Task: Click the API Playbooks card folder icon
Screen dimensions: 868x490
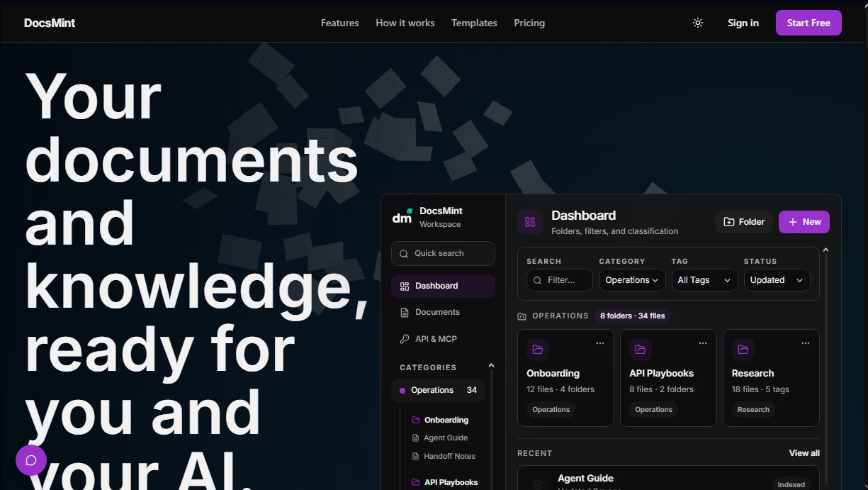Action: [641, 350]
